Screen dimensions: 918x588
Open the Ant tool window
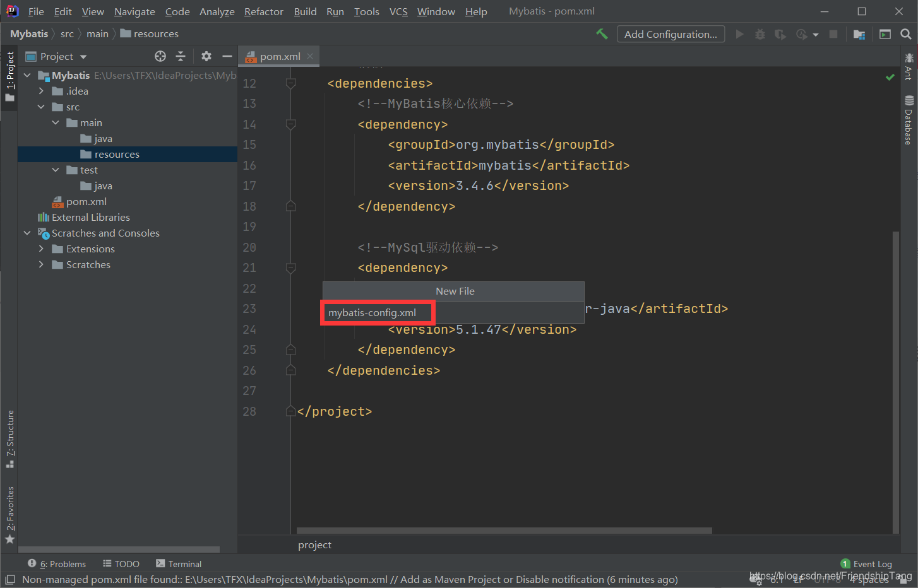pos(909,66)
